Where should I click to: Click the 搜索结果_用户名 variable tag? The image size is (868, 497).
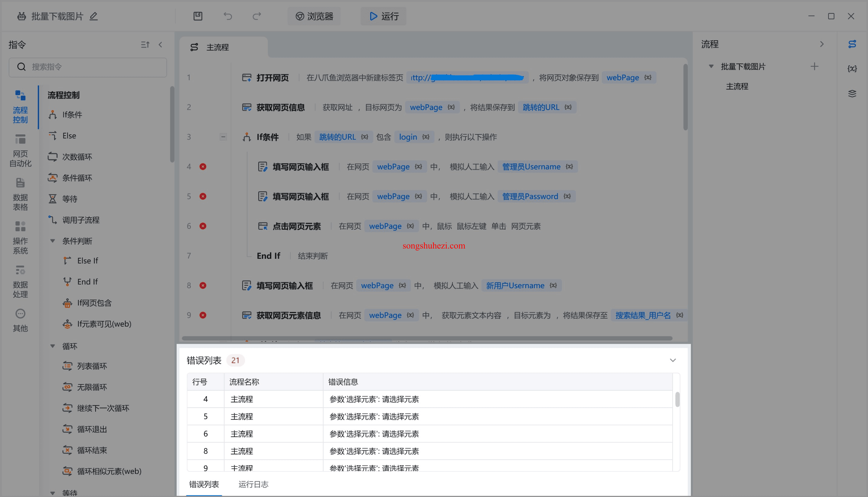(649, 315)
